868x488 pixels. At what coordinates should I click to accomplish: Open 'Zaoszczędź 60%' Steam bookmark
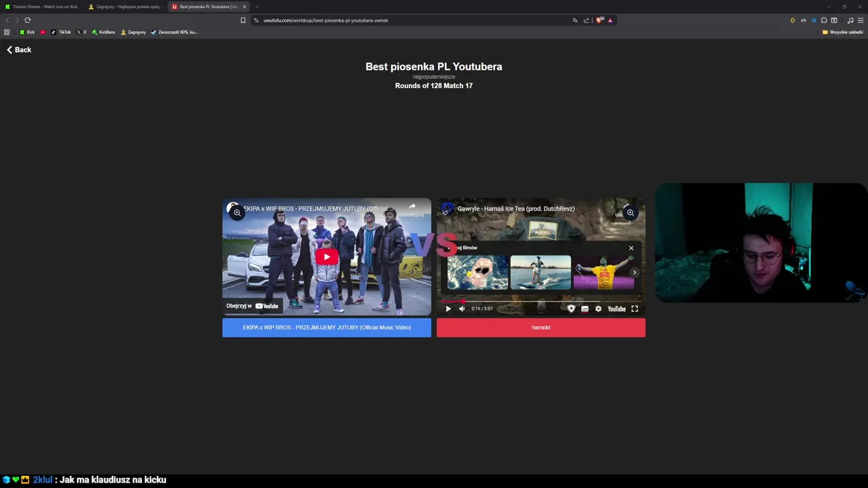point(174,32)
